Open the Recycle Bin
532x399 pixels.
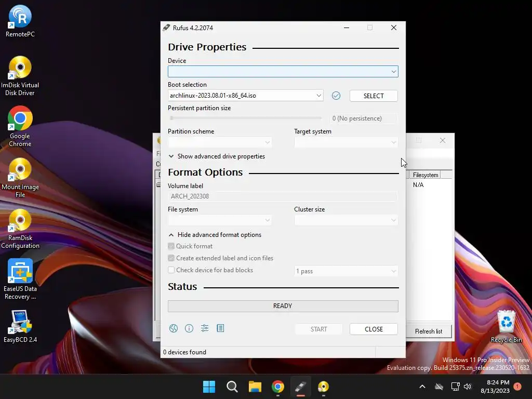[x=506, y=326]
